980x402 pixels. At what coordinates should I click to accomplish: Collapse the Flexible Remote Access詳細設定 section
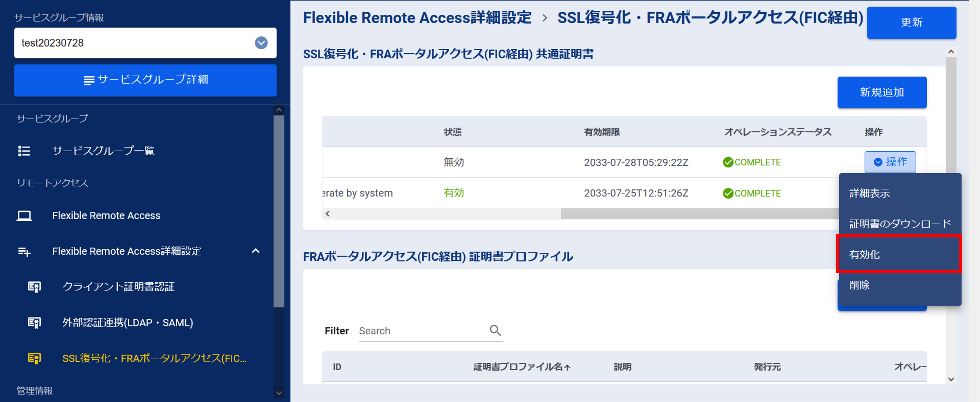point(256,251)
